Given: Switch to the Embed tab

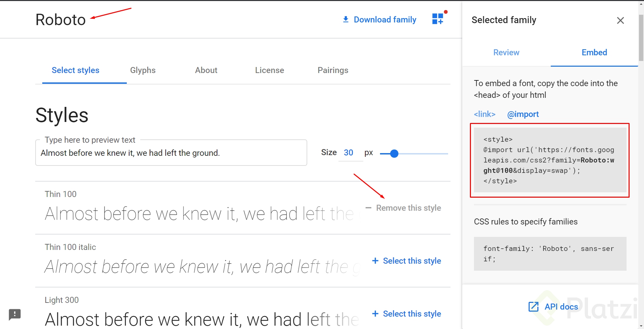Looking at the screenshot, I should tap(594, 53).
